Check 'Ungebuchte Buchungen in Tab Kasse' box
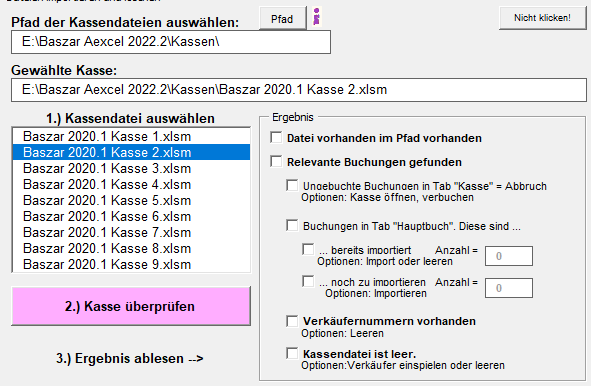This screenshot has width=591, height=386. click(x=292, y=185)
